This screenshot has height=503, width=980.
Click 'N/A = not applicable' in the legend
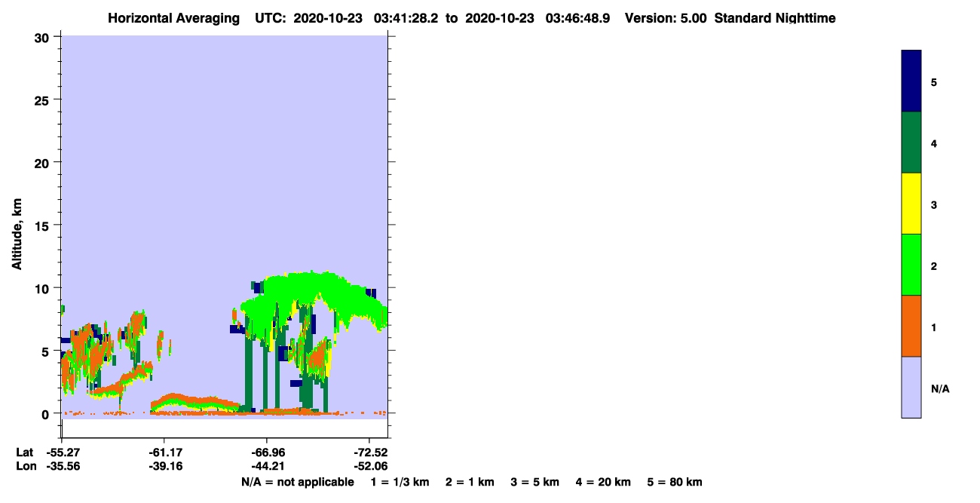297,482
